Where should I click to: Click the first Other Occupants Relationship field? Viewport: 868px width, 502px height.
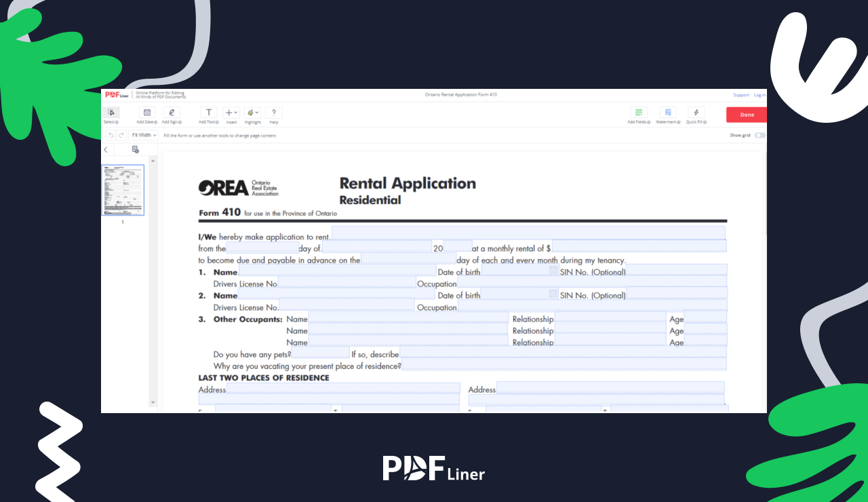point(610,317)
